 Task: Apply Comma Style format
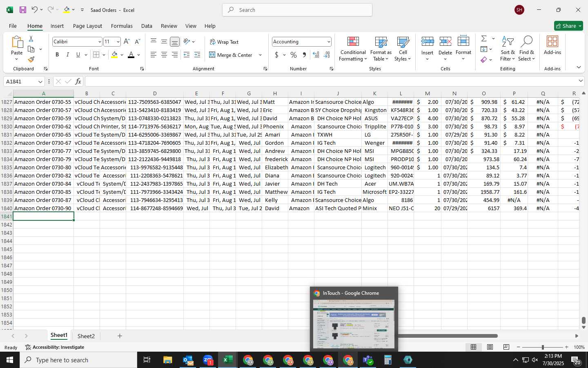coord(304,55)
